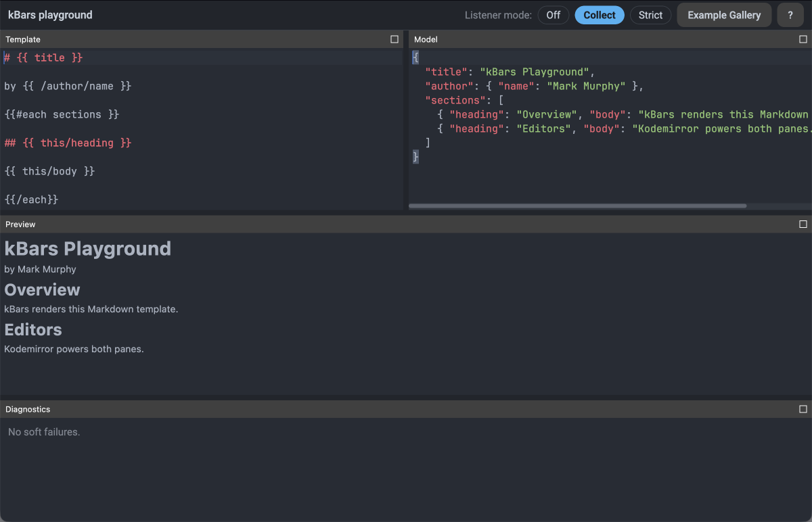812x522 pixels.
Task: Click the Model pane header label
Action: [x=426, y=40]
